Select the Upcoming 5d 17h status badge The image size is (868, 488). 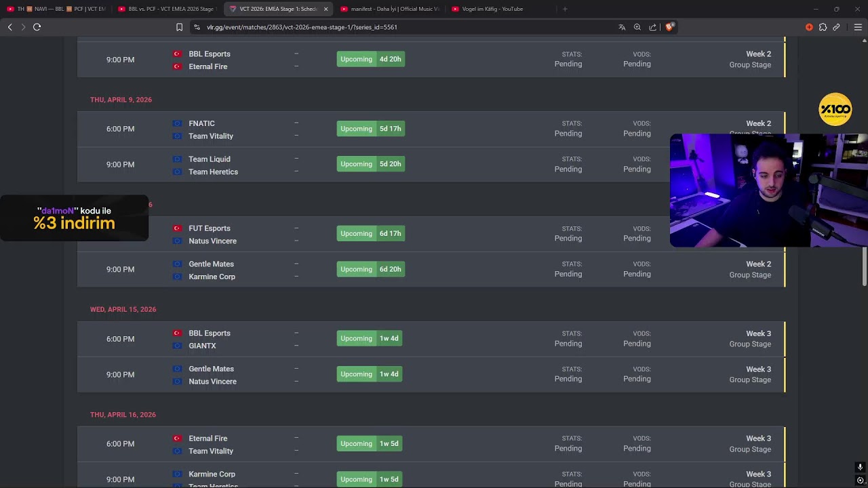370,129
